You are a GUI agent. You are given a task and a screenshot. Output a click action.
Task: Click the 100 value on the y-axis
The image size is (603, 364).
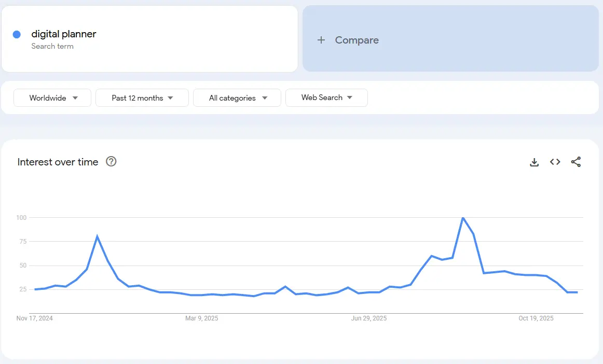point(21,218)
